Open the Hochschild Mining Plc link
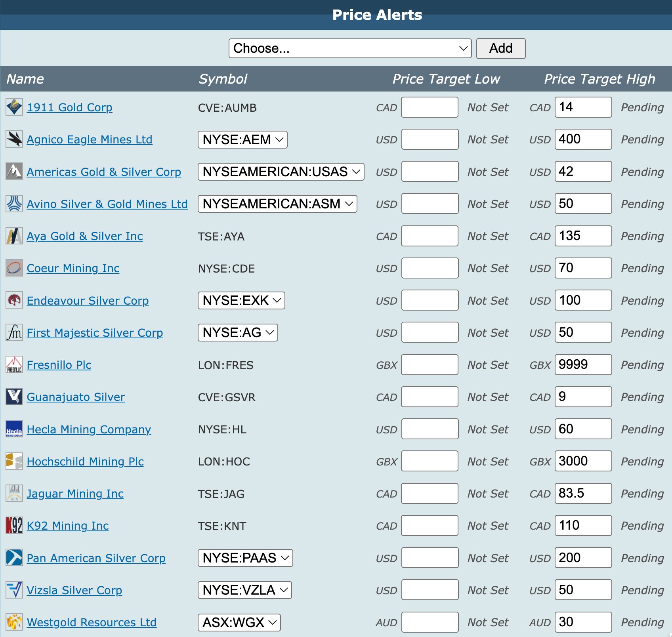 coord(85,462)
